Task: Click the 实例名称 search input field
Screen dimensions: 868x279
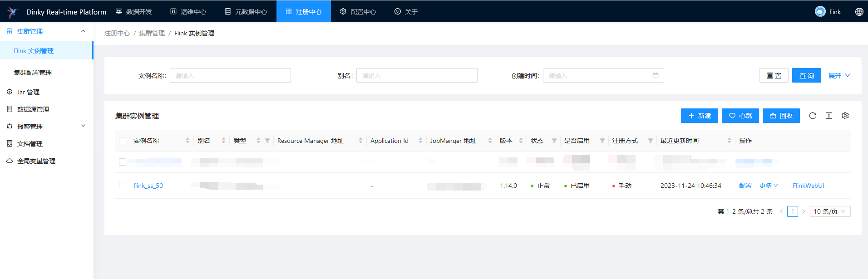Action: point(230,75)
